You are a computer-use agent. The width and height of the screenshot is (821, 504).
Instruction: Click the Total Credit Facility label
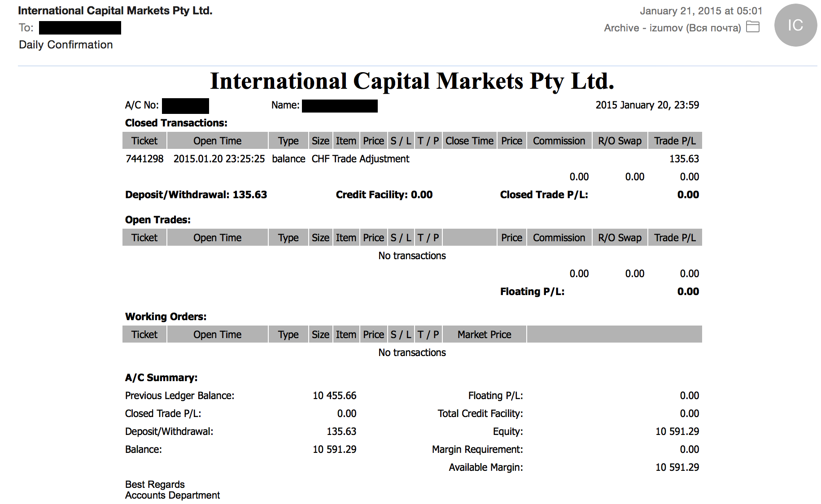[x=480, y=413]
